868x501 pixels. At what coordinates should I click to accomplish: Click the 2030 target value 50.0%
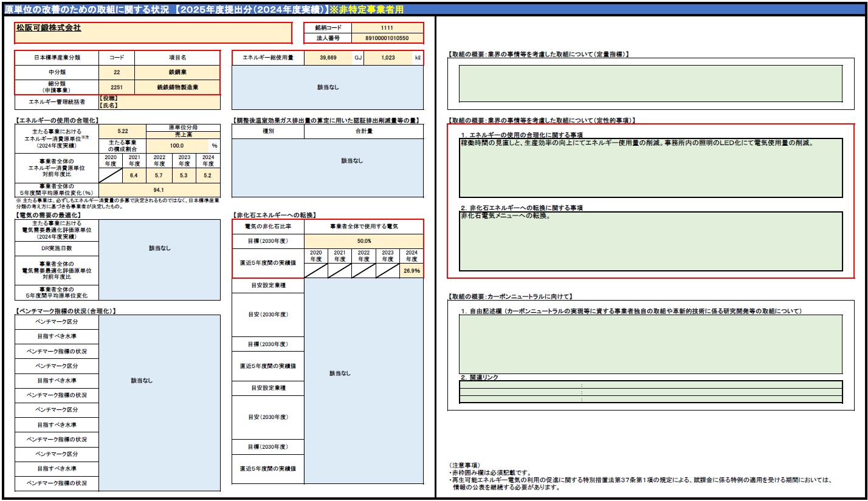coord(363,241)
